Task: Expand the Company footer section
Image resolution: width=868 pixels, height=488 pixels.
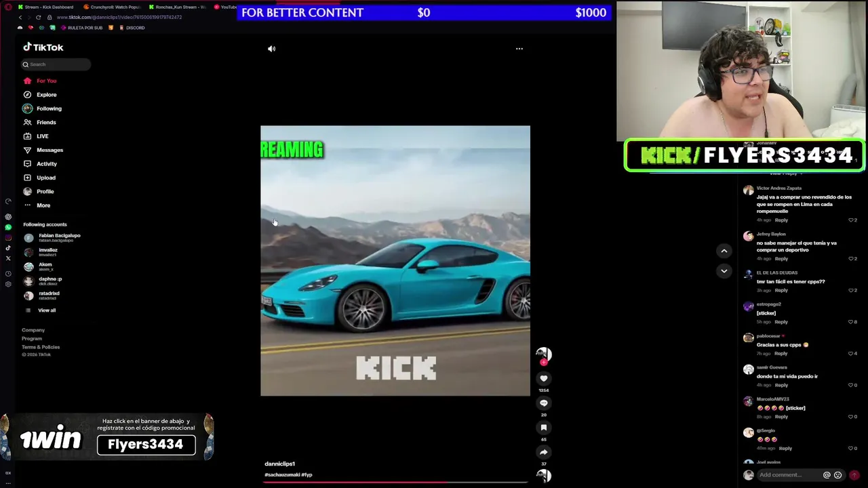Action: (33, 330)
